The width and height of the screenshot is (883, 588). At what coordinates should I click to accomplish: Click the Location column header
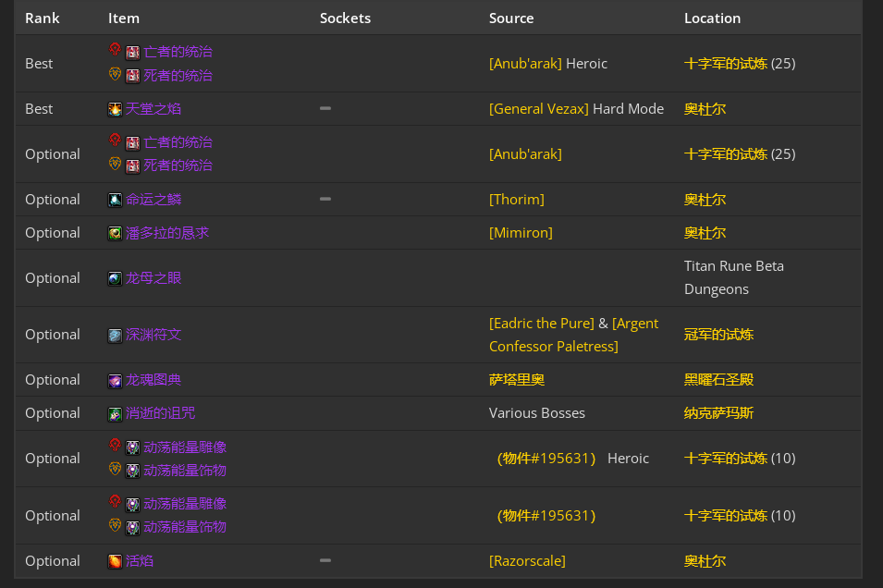(x=712, y=18)
